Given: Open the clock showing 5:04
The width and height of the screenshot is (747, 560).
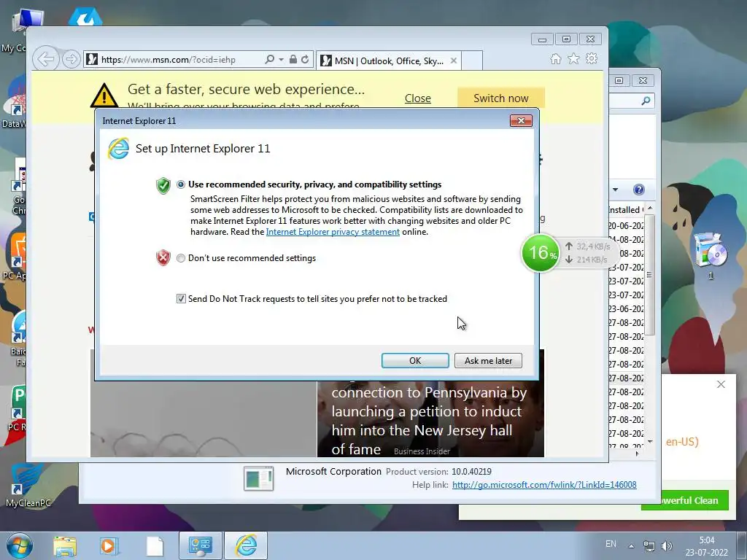Looking at the screenshot, I should [706, 546].
